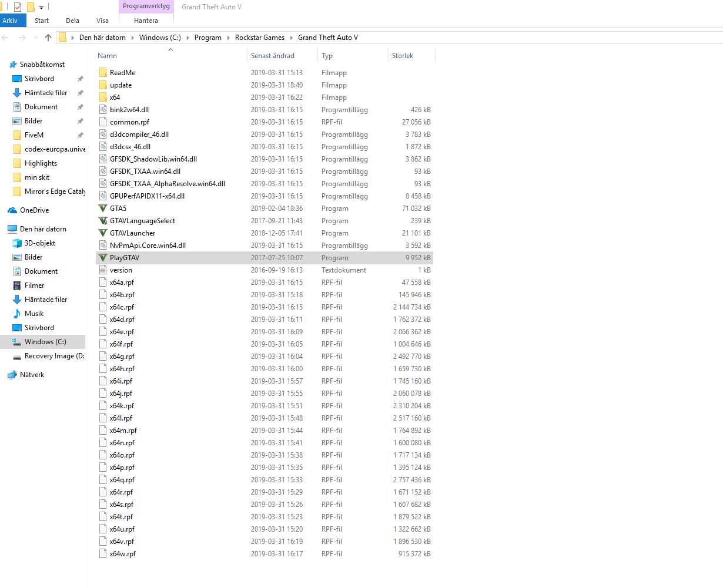Click the NvPmApi.Core.win64.dll file icon
The image size is (723, 588).
[103, 246]
